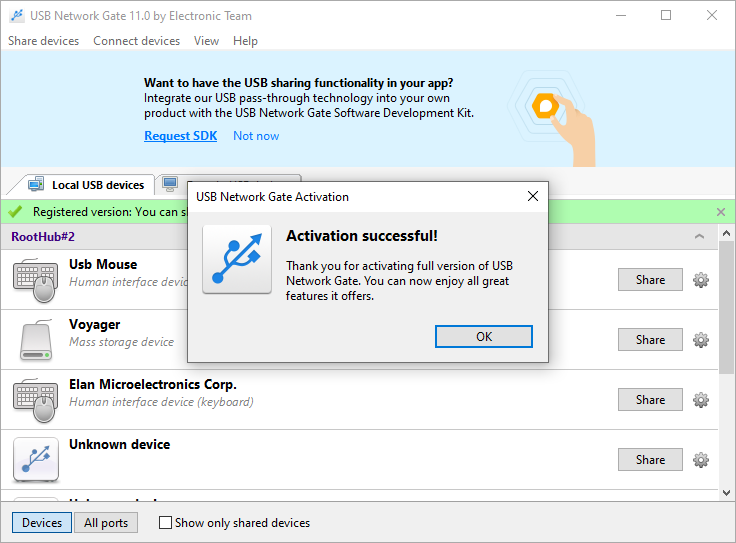The height and width of the screenshot is (543, 736).
Task: Open settings gear for Voyager device
Action: (x=701, y=340)
